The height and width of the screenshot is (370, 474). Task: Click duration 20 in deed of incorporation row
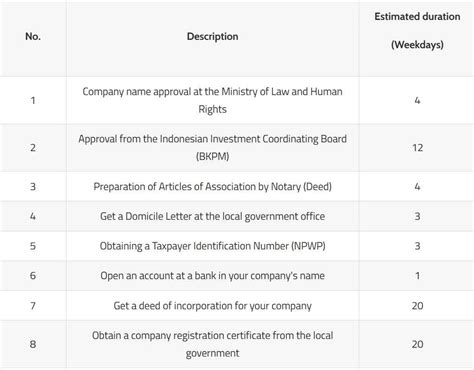[417, 306]
